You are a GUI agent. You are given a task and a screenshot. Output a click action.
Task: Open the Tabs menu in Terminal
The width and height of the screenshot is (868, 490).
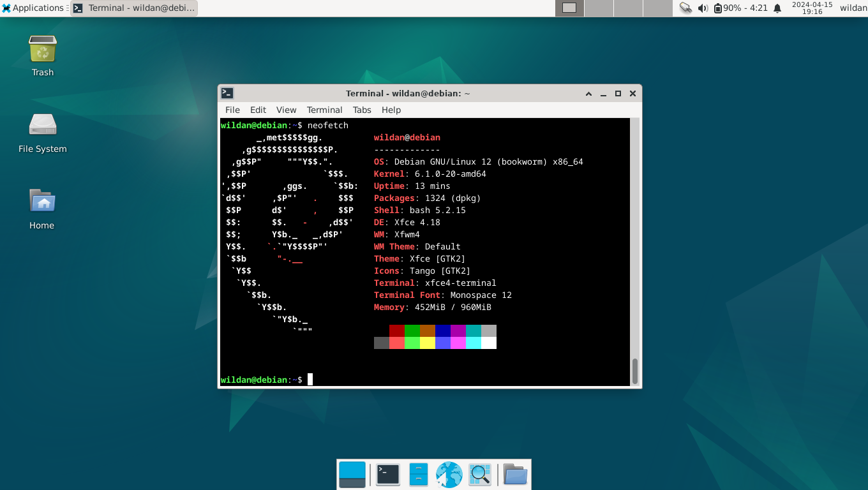click(x=362, y=110)
